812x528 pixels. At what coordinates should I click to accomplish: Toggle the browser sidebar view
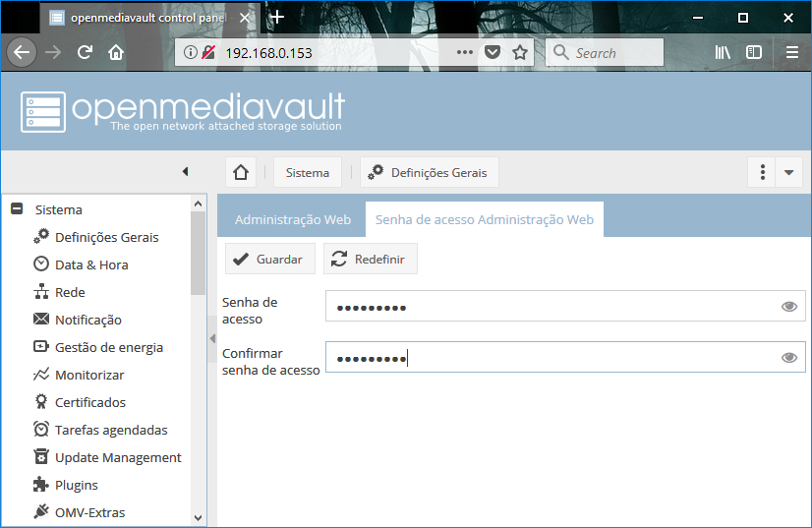coord(753,52)
